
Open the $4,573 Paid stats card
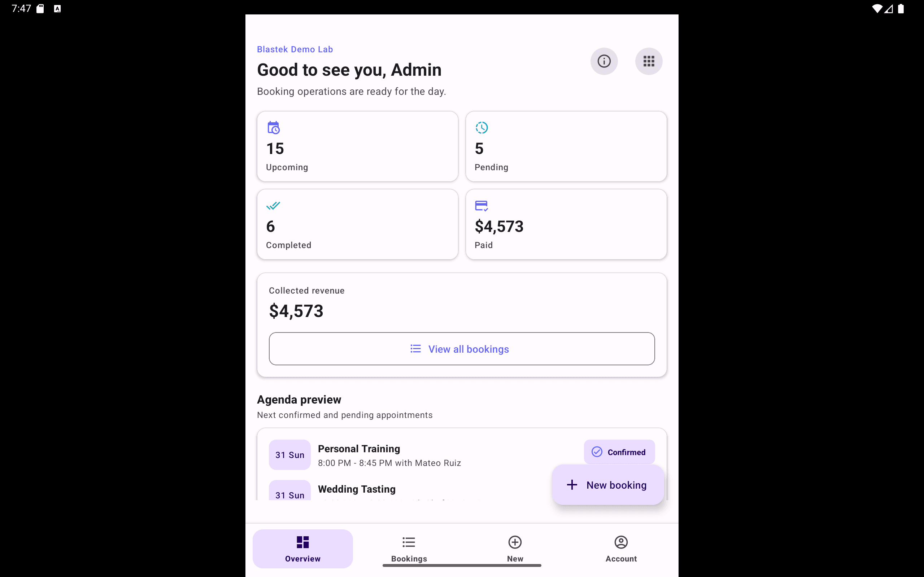(x=566, y=224)
